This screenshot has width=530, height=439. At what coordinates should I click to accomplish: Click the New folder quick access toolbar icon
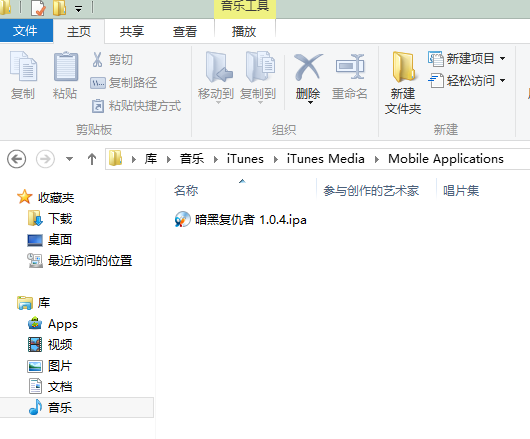pyautogui.click(x=59, y=8)
